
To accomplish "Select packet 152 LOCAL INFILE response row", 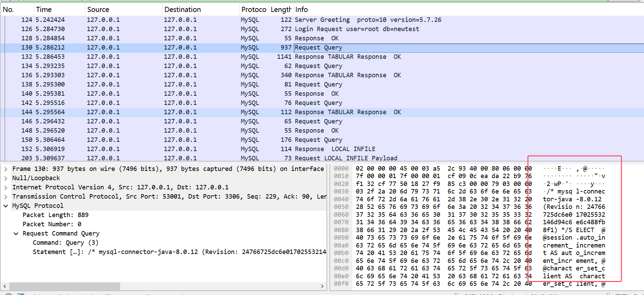I will 322,149.
